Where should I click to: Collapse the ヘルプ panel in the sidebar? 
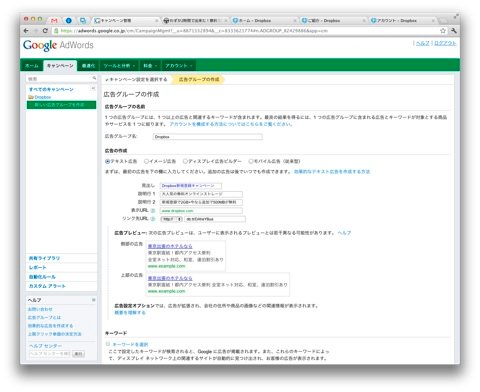(x=94, y=300)
